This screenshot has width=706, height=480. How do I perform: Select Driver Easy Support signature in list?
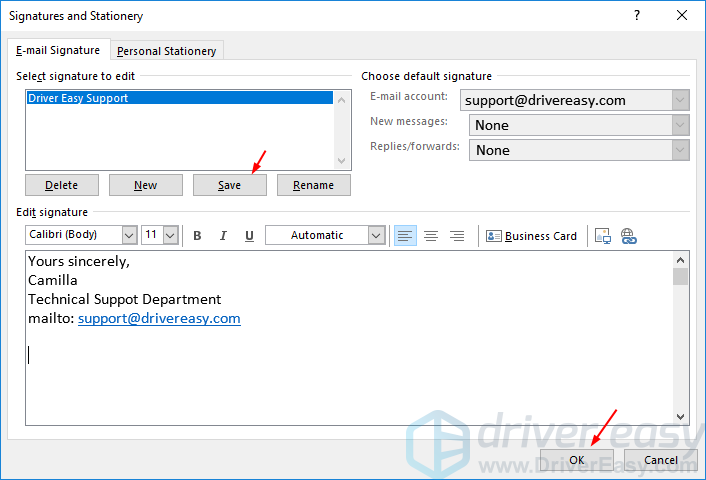pyautogui.click(x=179, y=98)
